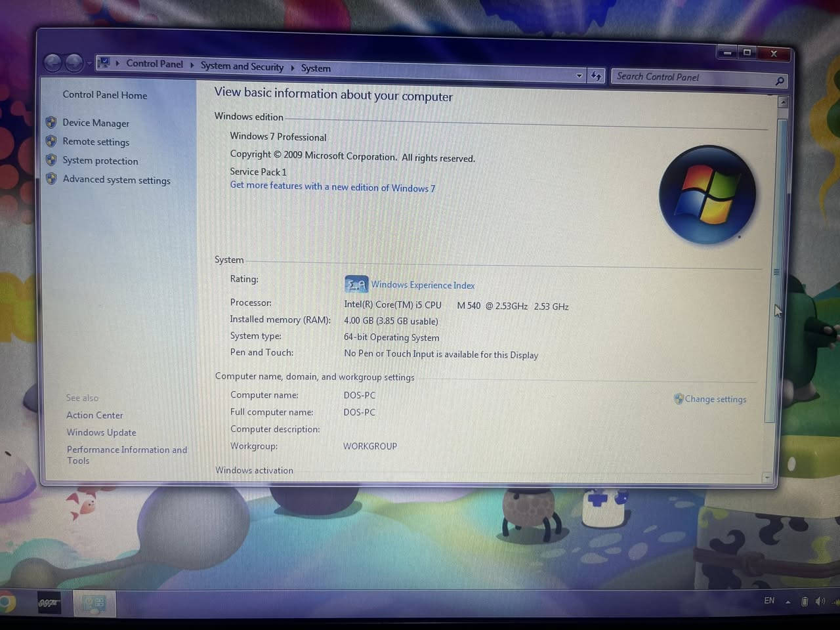The width and height of the screenshot is (840, 630).
Task: Click the Forward navigation arrow button
Action: click(x=74, y=63)
